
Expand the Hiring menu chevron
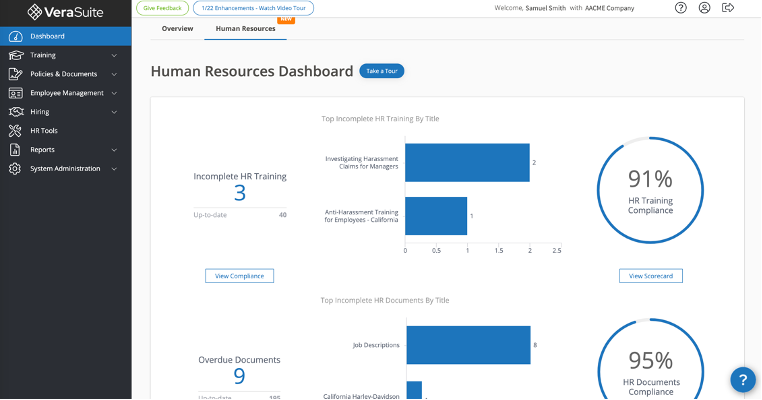(x=114, y=112)
